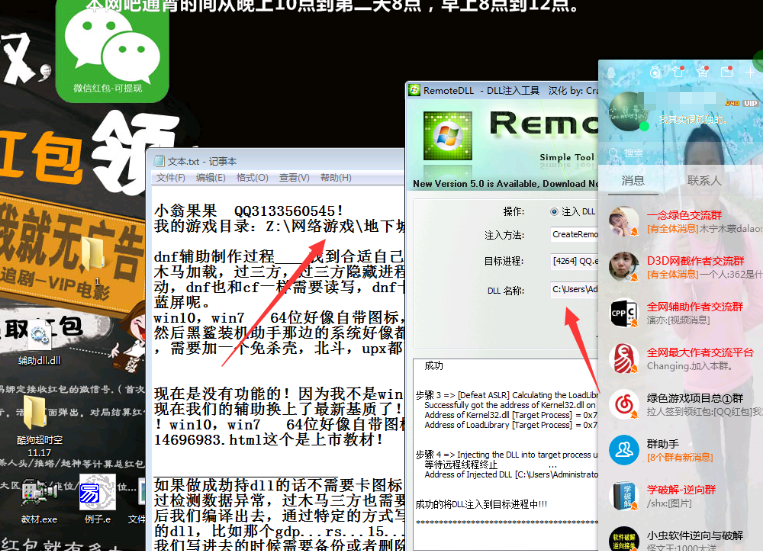Click log line Successfully got the address of Kernel32.dll

pos(510,405)
